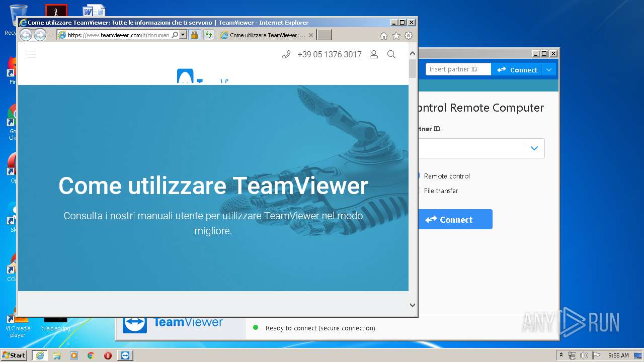
Task: Click the green connection status dot
Action: point(256,327)
